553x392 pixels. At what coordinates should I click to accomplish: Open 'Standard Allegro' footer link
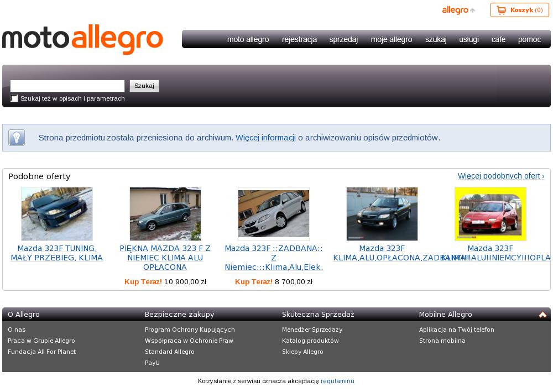[x=170, y=352]
